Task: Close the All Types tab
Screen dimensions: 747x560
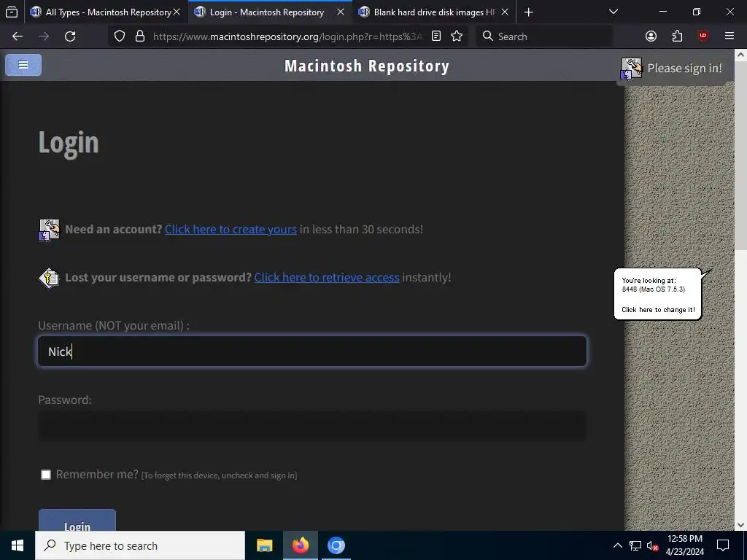Action: click(177, 12)
